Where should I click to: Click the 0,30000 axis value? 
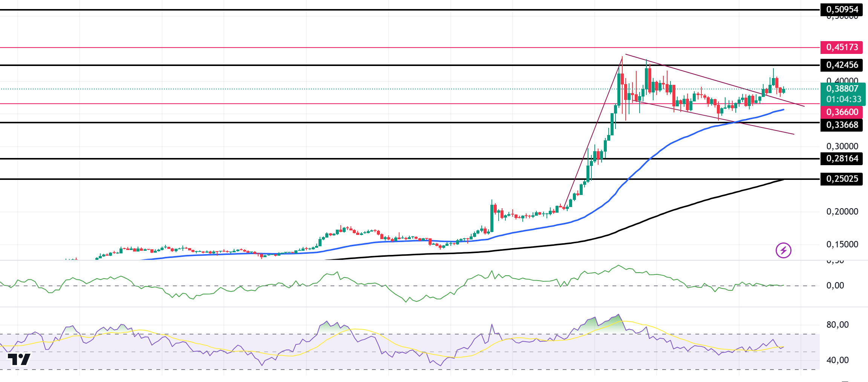point(842,146)
